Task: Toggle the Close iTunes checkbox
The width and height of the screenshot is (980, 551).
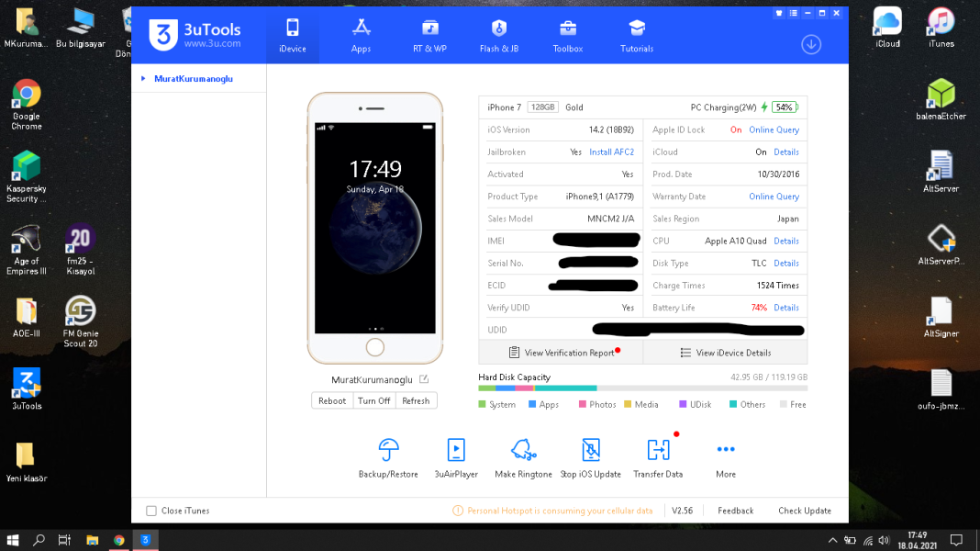Action: [151, 511]
